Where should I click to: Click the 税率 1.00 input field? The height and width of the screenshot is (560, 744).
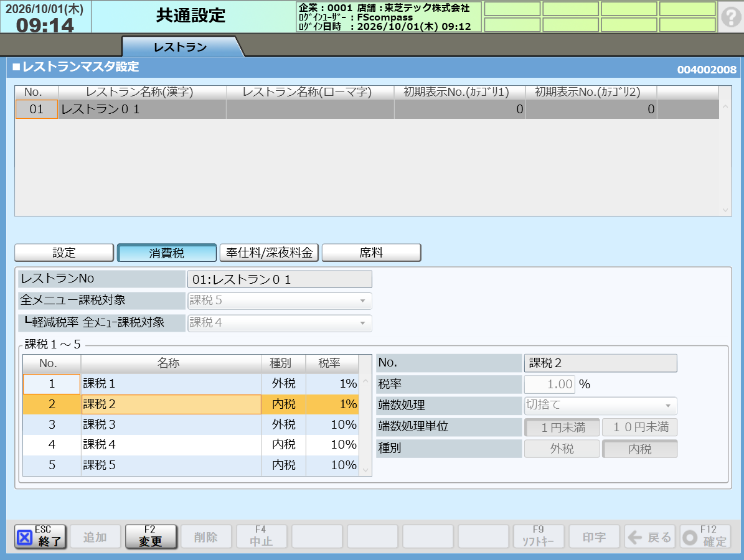[x=550, y=384]
